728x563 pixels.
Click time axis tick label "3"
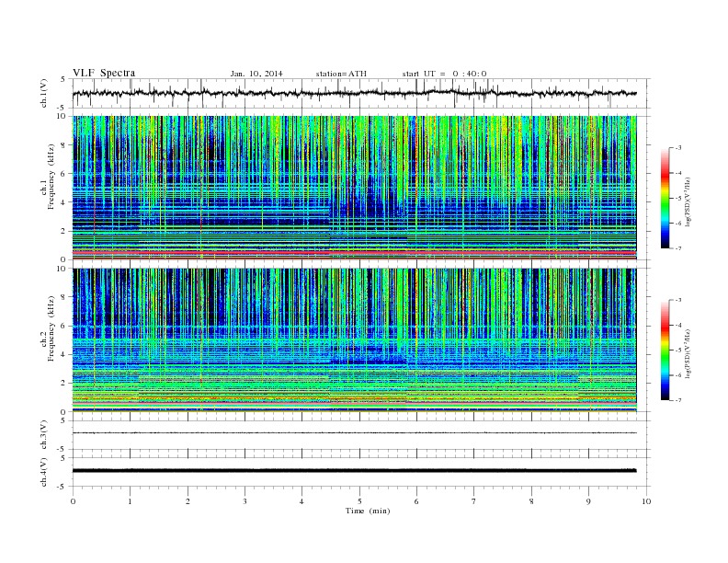coord(245,501)
